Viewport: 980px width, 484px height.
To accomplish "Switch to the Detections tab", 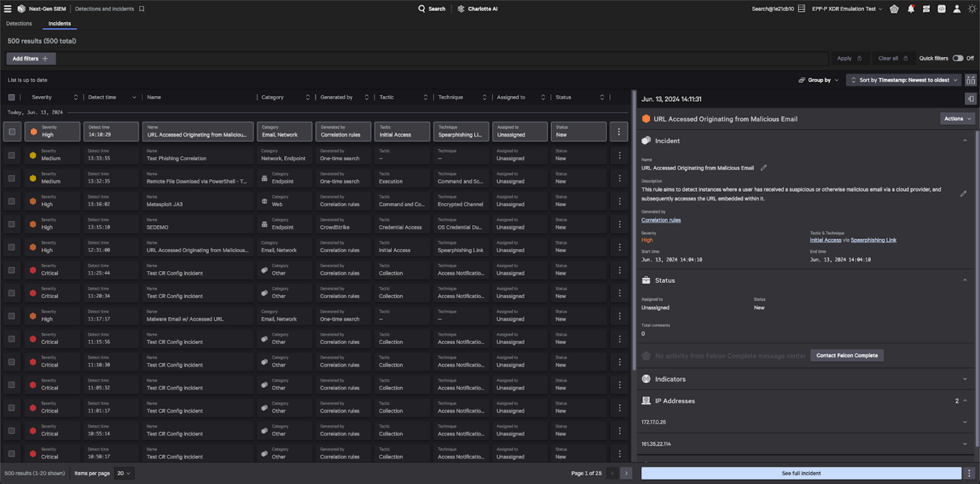I will (x=19, y=23).
